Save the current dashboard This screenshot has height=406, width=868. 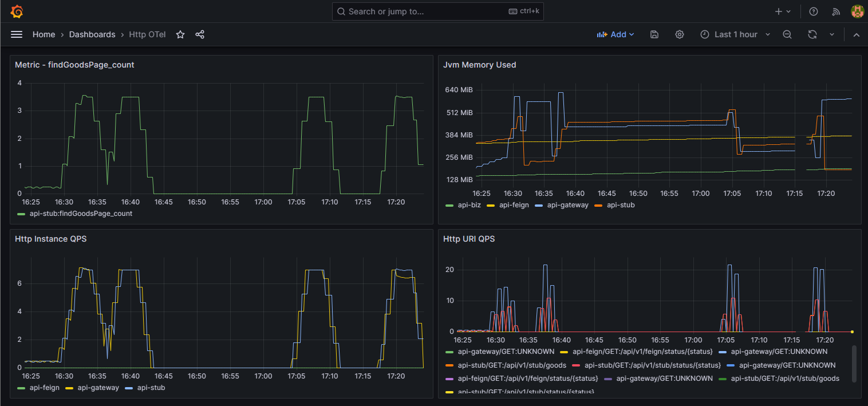coord(654,34)
